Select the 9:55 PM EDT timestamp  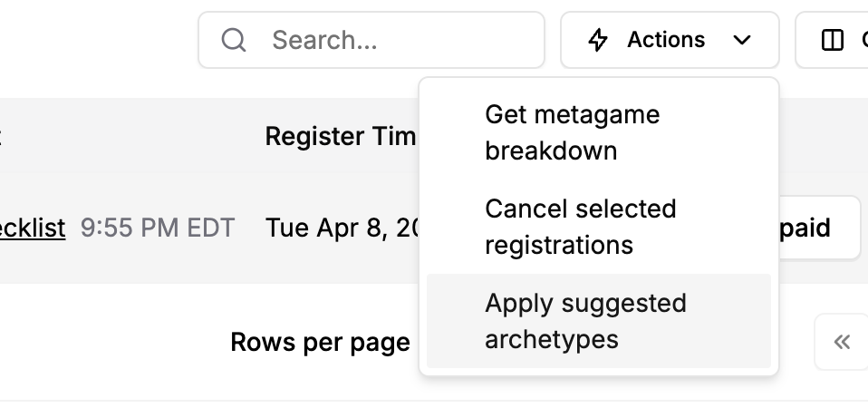click(x=158, y=228)
